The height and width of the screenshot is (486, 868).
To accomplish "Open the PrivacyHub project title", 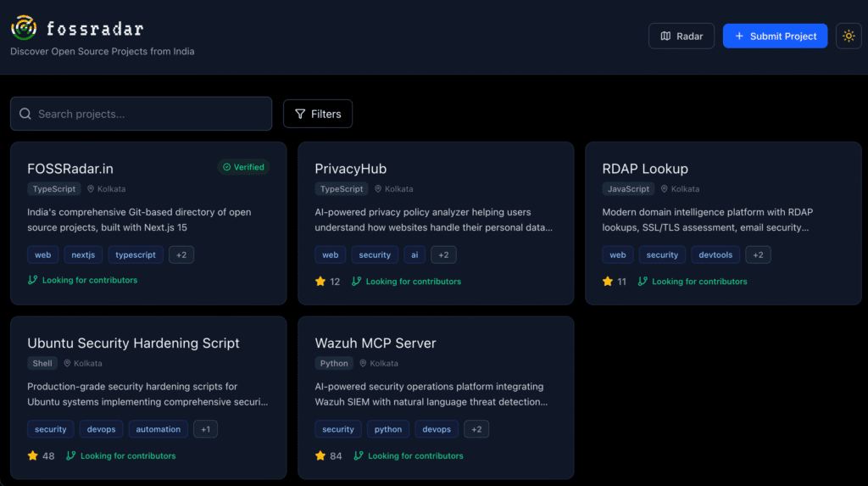I will [x=350, y=169].
